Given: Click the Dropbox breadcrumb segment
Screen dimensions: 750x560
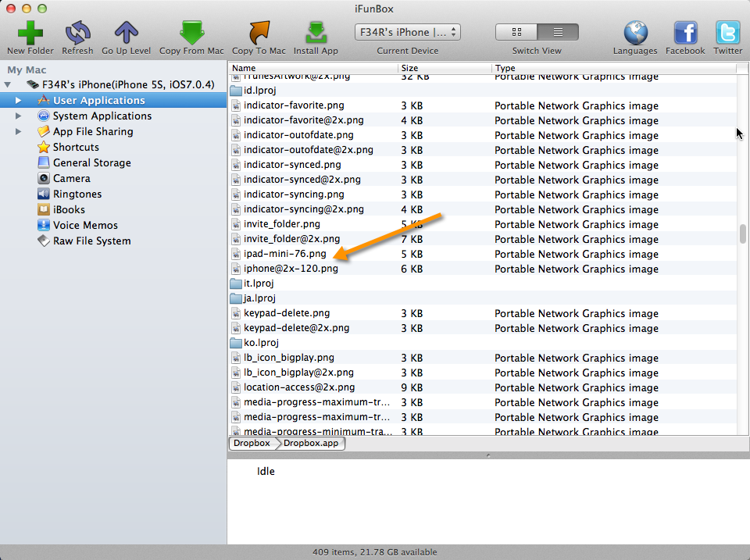Looking at the screenshot, I should pos(252,444).
